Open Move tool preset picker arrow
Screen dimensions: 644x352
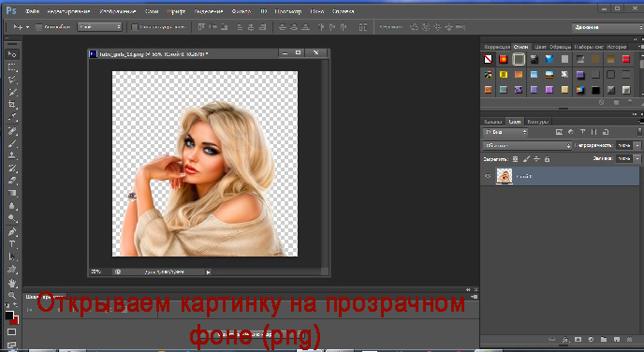tap(27, 27)
